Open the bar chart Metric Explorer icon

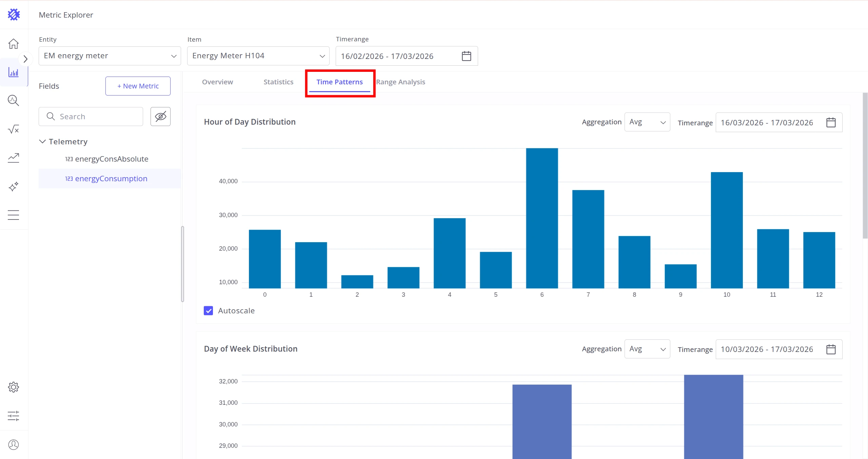click(14, 72)
